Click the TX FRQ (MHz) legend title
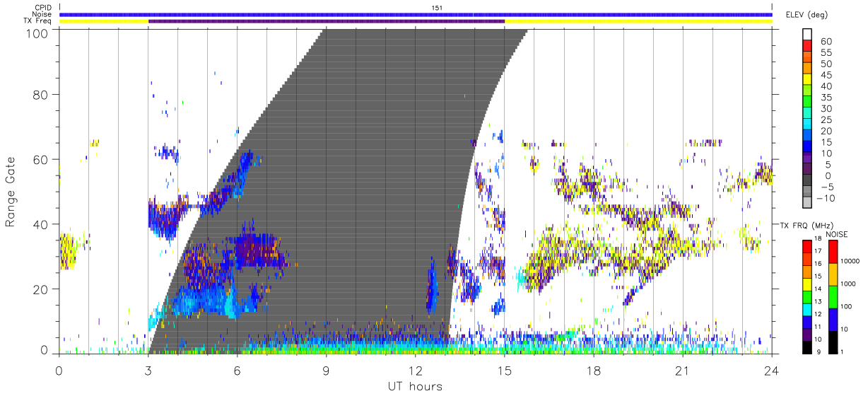This screenshot has height=401, width=868. click(x=807, y=225)
